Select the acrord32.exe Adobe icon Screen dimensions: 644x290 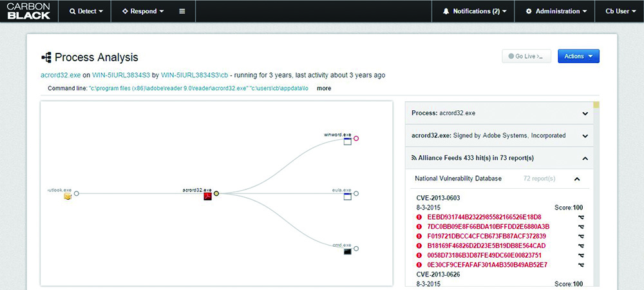208,197
